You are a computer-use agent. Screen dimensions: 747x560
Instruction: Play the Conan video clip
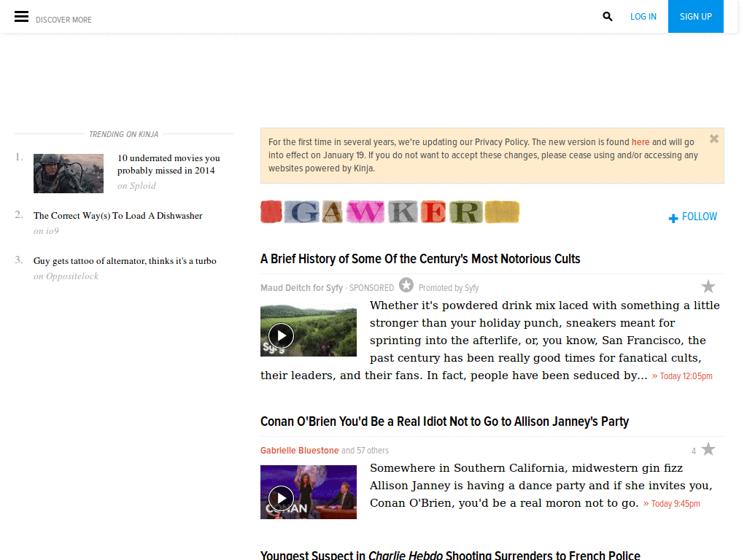pos(281,498)
